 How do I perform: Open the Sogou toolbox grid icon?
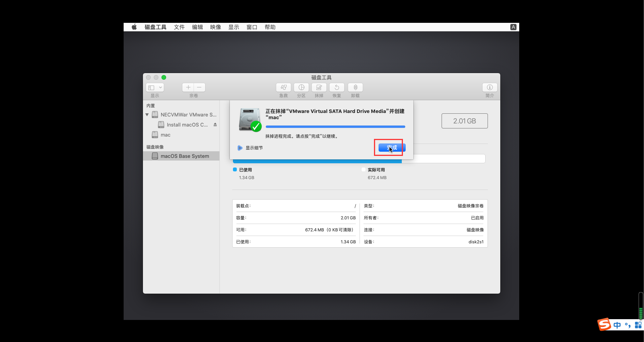(638, 325)
